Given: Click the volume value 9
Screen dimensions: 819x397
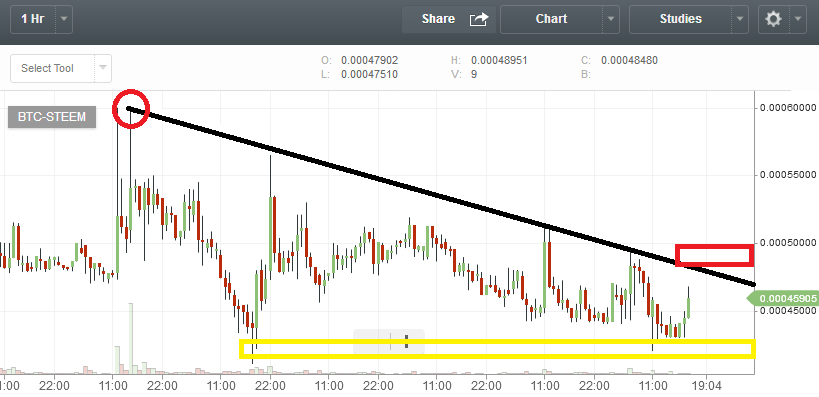Looking at the screenshot, I should [x=473, y=75].
